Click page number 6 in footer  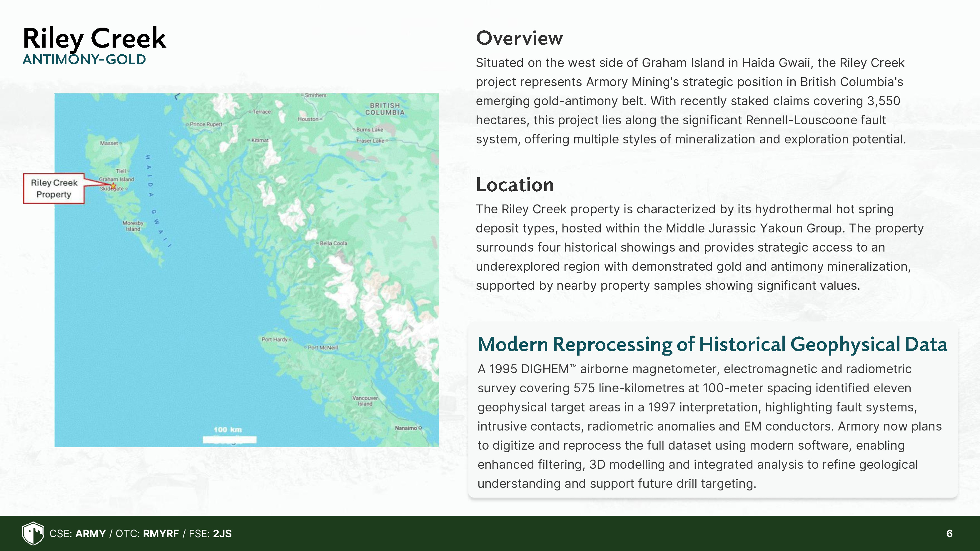tap(949, 533)
